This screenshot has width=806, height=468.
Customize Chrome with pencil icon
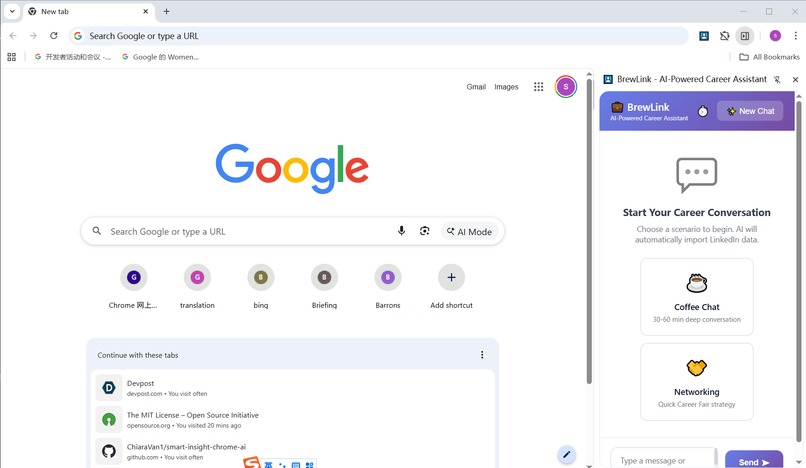[x=566, y=455]
